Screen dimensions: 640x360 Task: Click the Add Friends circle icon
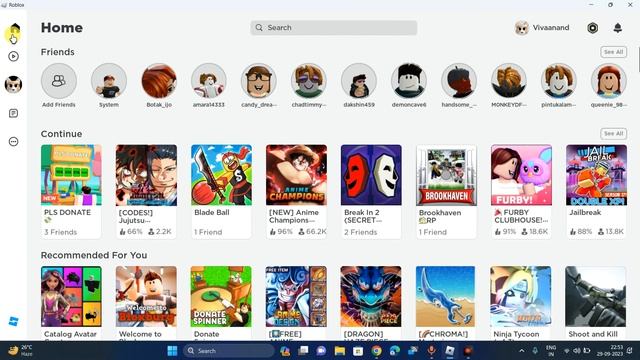pyautogui.click(x=59, y=81)
